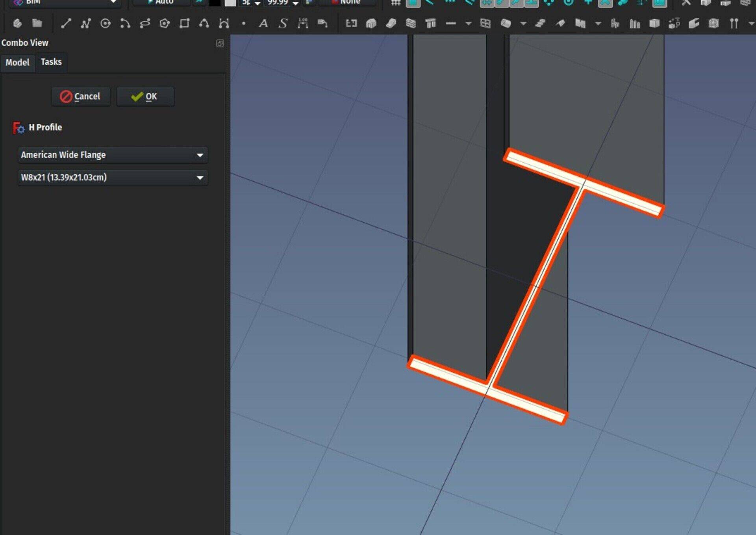
Task: Select the Line drawing tool
Action: (x=66, y=24)
